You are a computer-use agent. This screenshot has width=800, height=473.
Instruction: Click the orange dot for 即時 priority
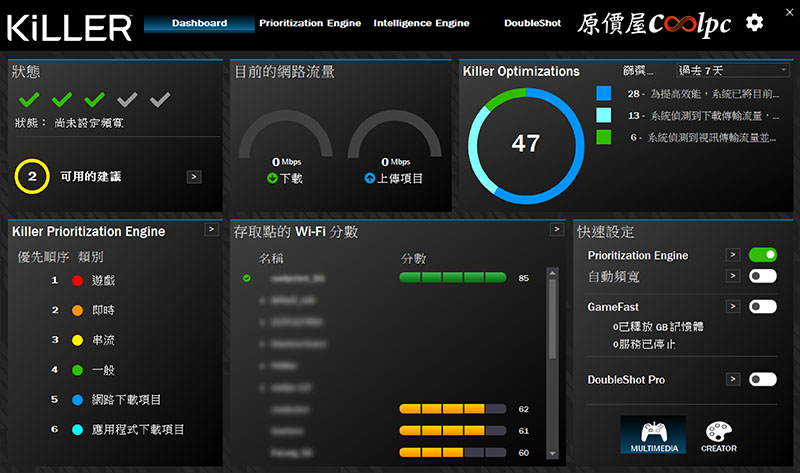click(x=78, y=310)
